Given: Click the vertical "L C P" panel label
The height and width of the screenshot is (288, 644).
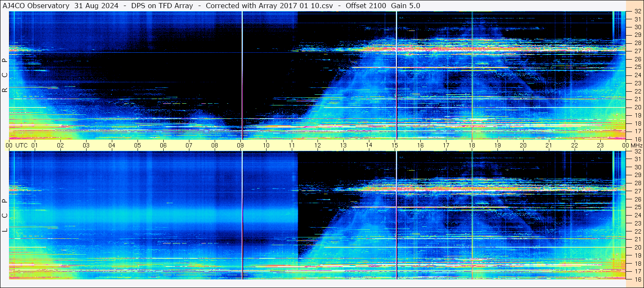Looking at the screenshot, I should 5,216.
